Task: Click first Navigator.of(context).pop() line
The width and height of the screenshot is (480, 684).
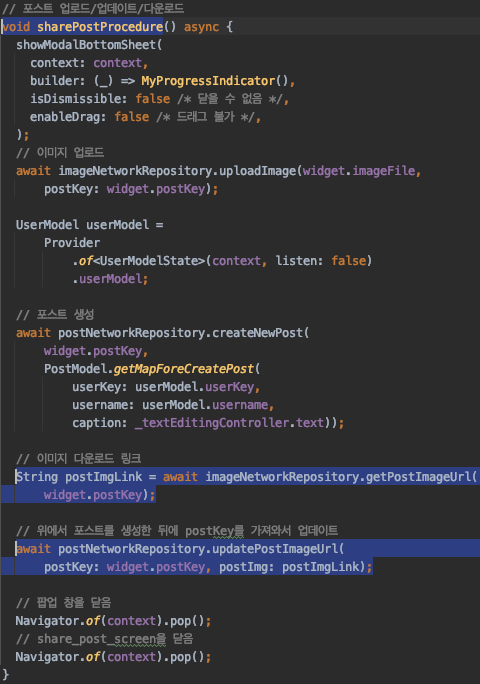Action: tap(113, 621)
